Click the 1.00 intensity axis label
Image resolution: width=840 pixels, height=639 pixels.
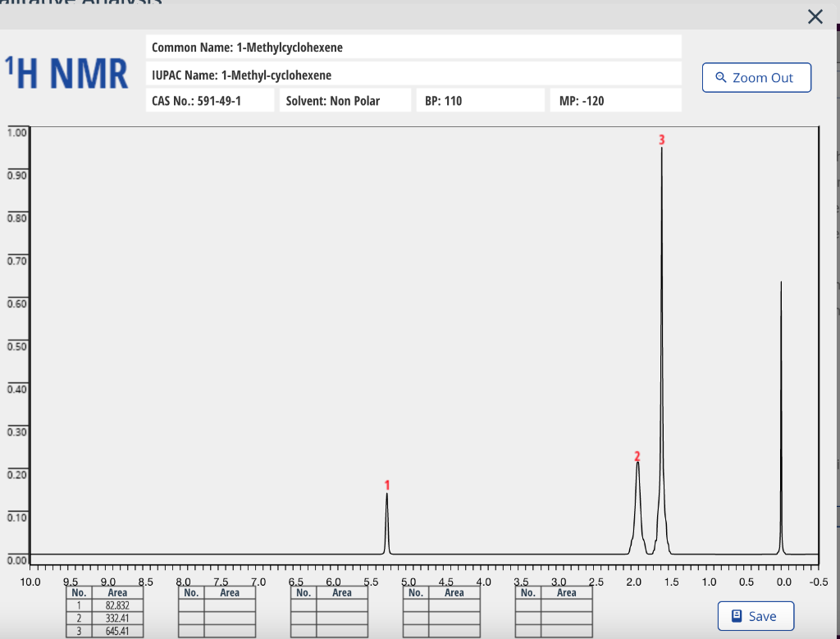16,132
